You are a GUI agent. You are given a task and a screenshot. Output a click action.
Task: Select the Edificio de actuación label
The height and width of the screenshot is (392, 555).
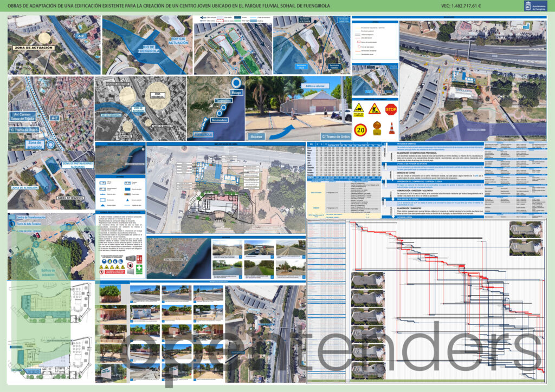pyautogui.click(x=48, y=272)
